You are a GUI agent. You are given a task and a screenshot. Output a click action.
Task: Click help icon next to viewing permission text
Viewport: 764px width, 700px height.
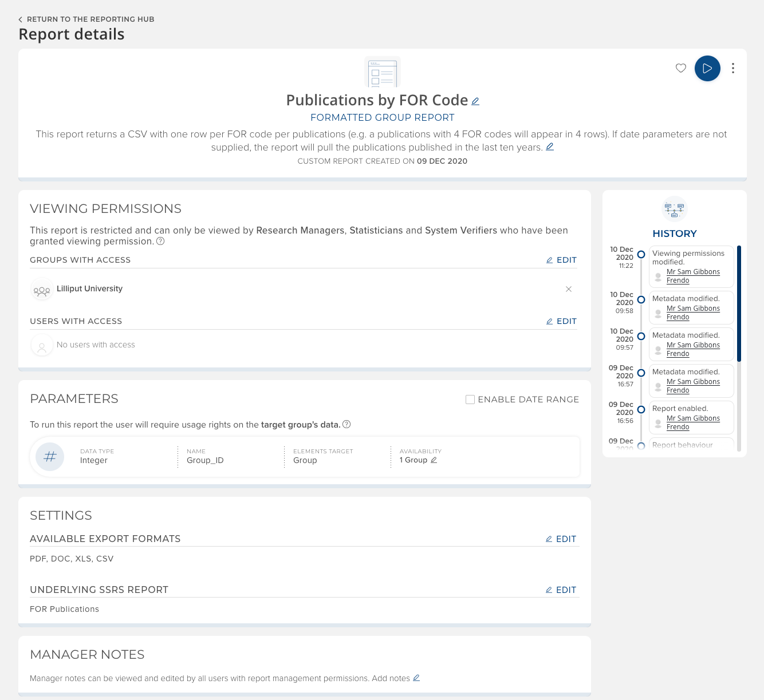click(x=160, y=242)
